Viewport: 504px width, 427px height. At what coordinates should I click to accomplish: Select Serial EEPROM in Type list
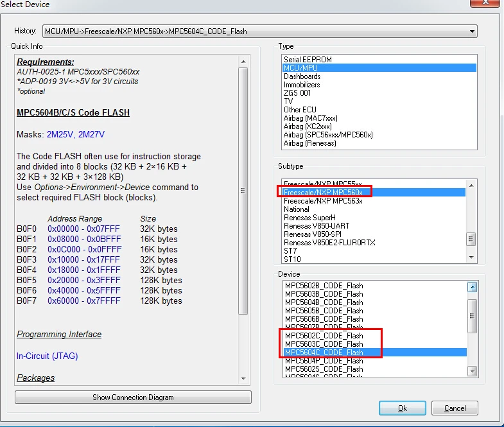tap(379, 60)
